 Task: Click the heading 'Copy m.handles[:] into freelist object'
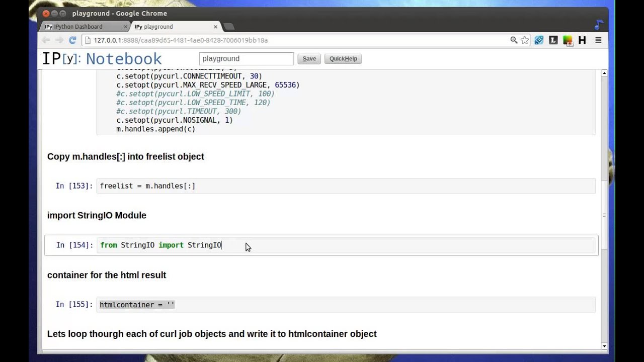[x=126, y=156]
